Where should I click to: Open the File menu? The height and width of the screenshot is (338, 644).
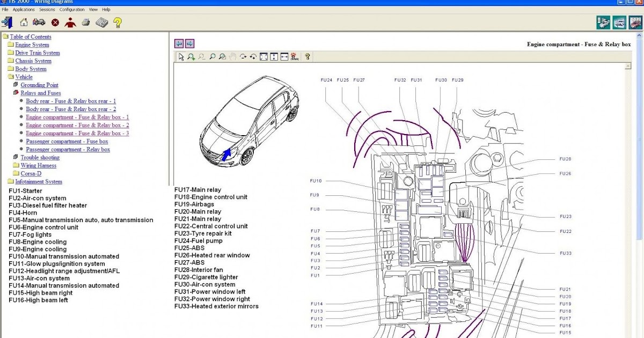click(x=5, y=10)
